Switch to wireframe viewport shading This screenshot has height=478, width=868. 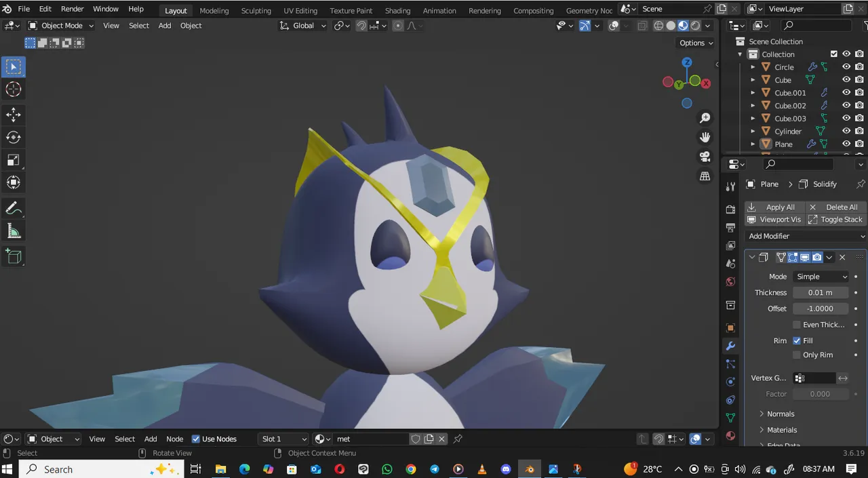click(658, 26)
